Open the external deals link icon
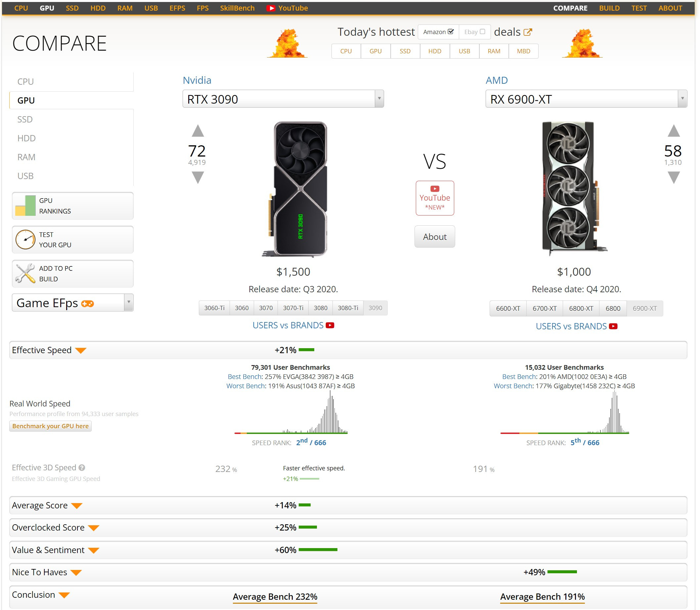Screen dimensions: 700x610 [528, 32]
